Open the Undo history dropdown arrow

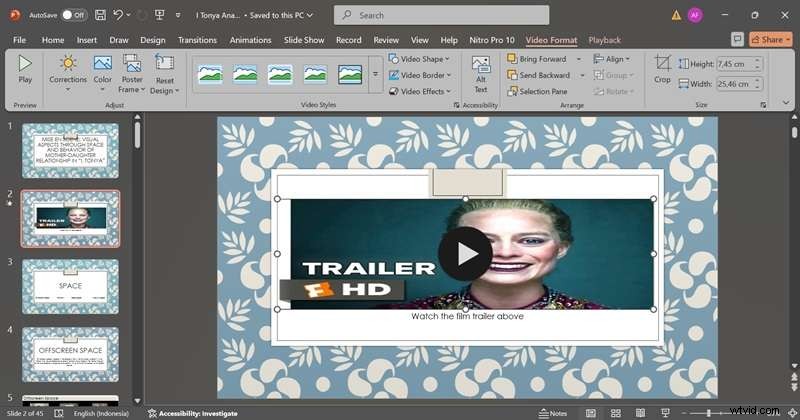[x=129, y=15]
